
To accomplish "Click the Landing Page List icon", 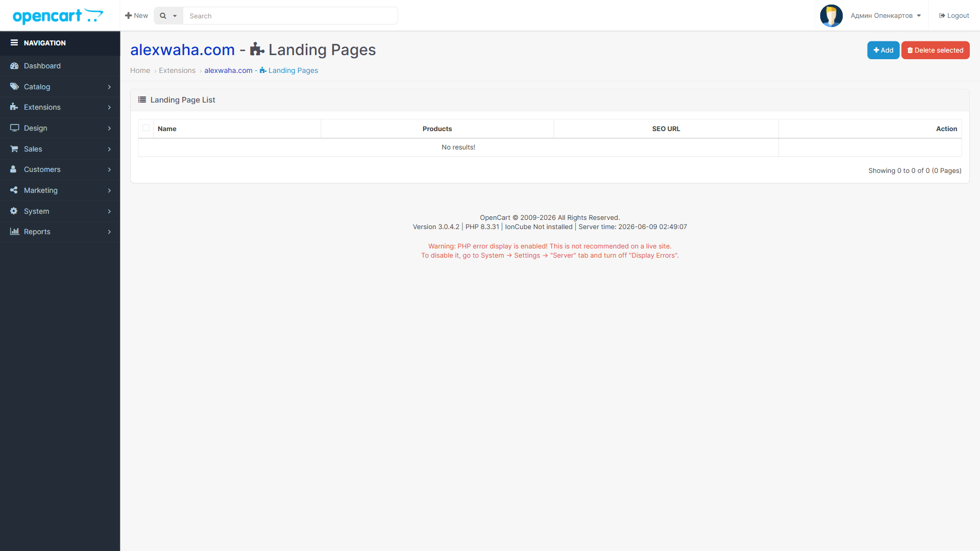I will 142,100.
